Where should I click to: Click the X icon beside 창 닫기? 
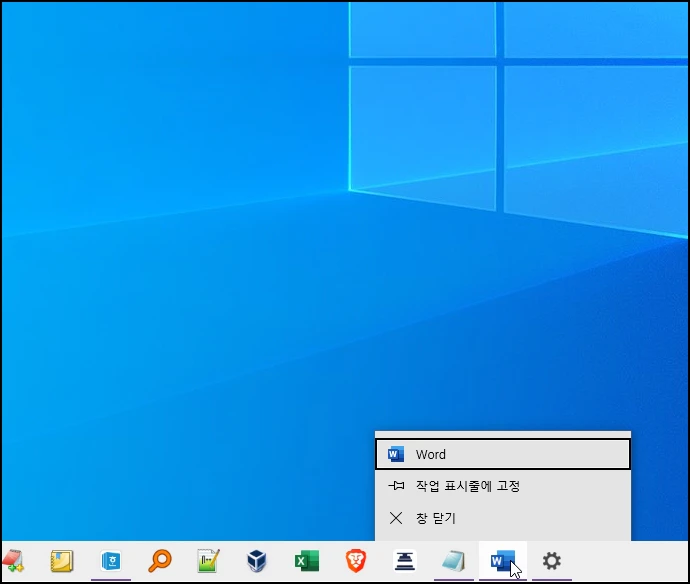click(x=396, y=518)
